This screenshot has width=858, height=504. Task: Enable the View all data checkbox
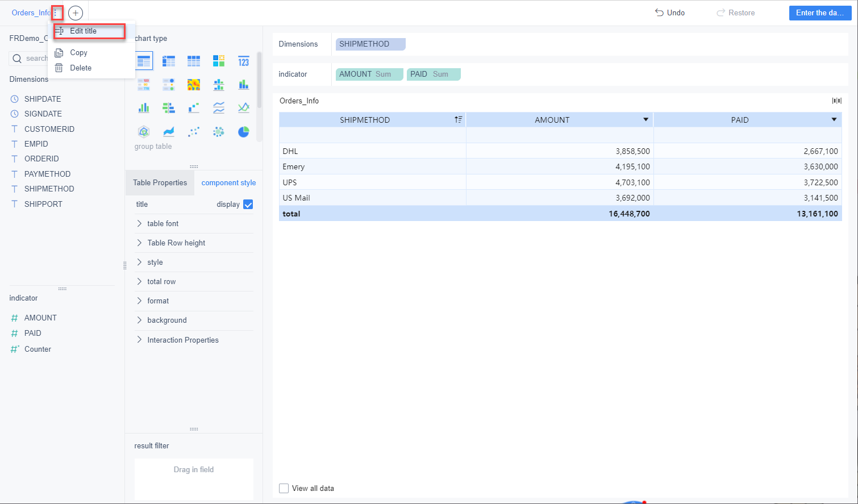tap(284, 488)
